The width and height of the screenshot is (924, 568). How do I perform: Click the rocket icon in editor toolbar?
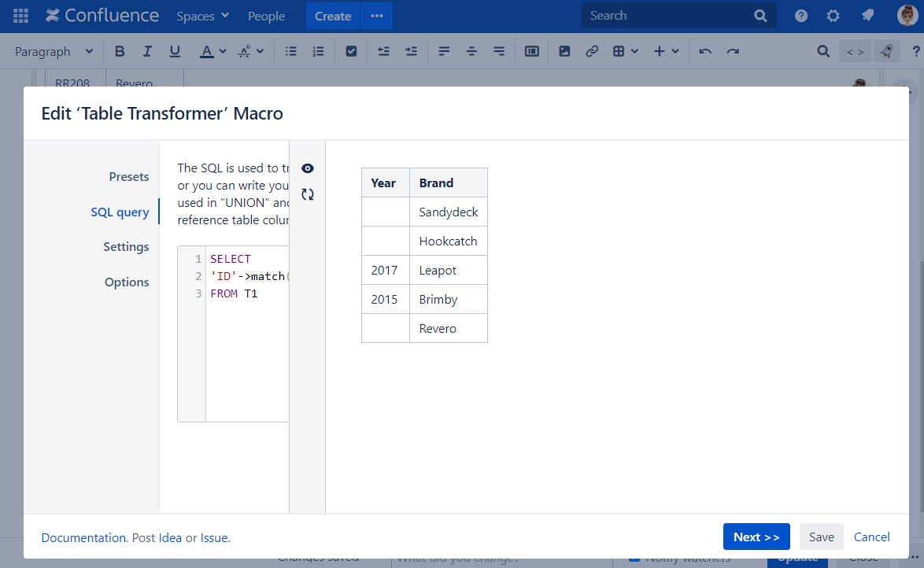coord(886,52)
